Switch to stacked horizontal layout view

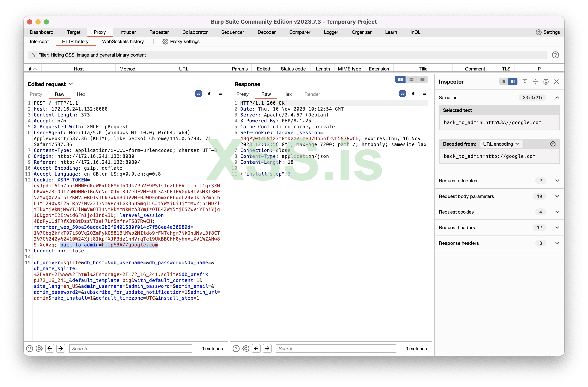pos(411,80)
